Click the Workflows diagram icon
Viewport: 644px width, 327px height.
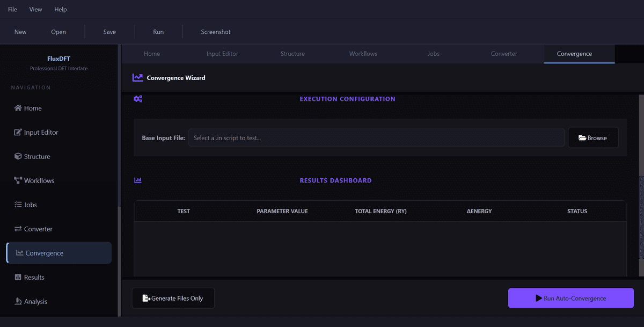(18, 180)
